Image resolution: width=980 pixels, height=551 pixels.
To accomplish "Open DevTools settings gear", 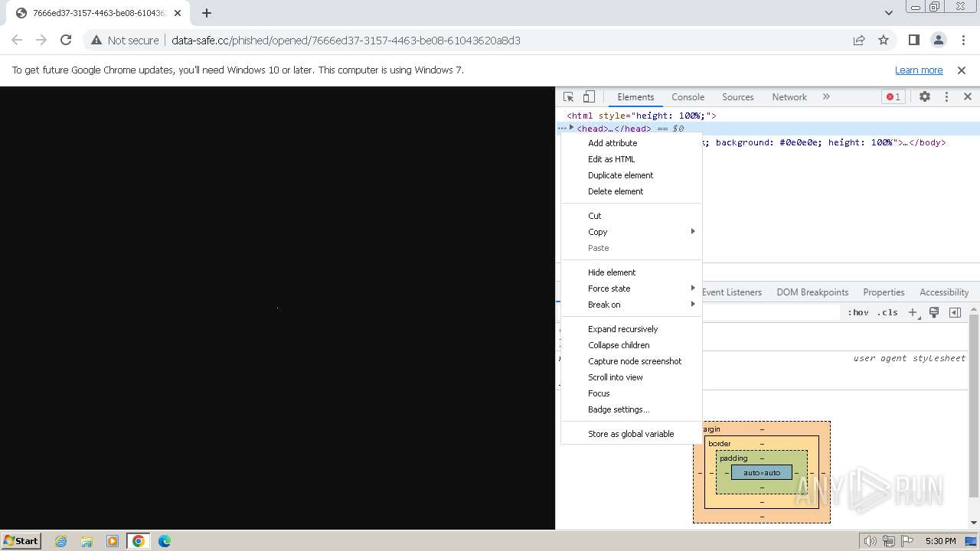I will tap(925, 97).
